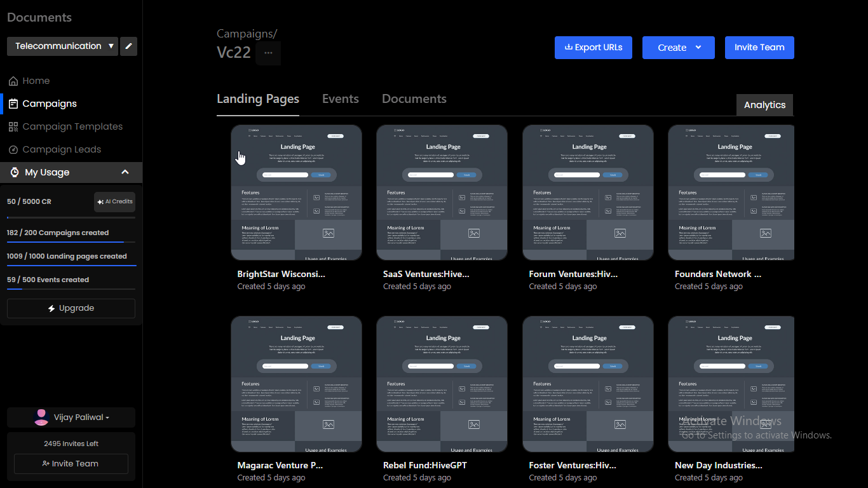Open the Vc22 campaign options ellipsis
This screenshot has width=868, height=488.
pos(268,53)
